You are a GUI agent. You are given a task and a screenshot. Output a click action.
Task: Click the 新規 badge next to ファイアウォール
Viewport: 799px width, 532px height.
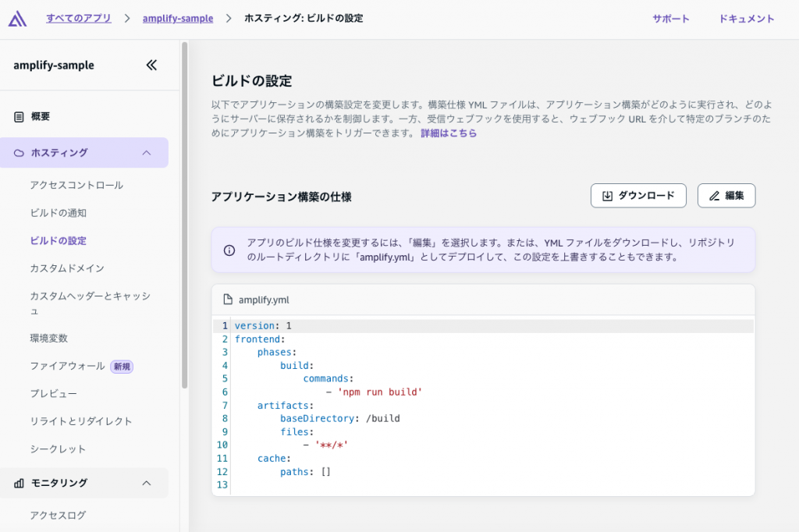point(121,367)
